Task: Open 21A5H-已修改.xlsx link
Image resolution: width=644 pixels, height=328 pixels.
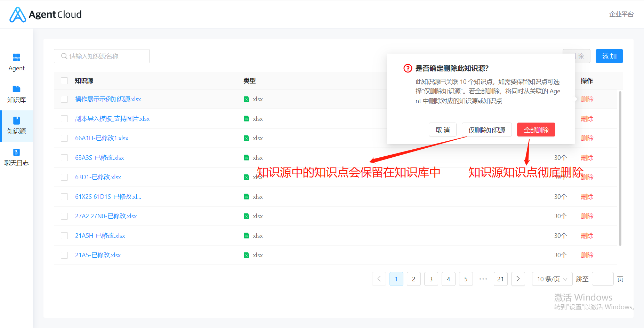Action: tap(100, 236)
